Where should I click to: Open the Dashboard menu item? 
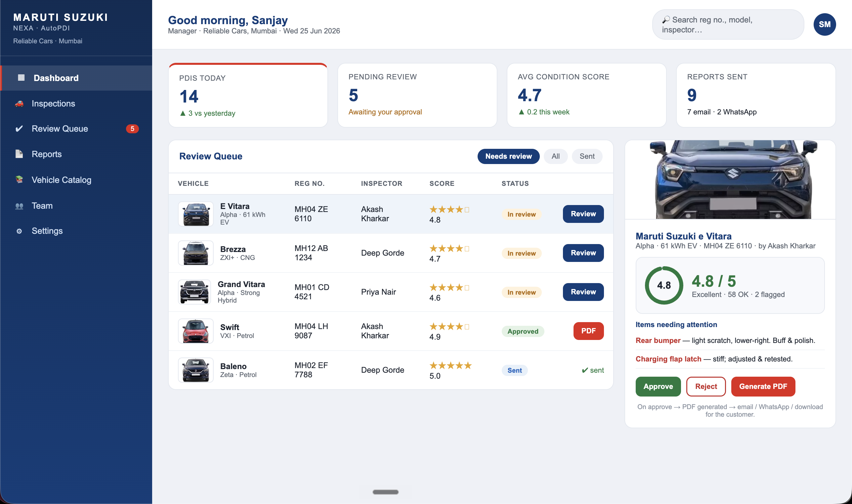click(x=76, y=78)
